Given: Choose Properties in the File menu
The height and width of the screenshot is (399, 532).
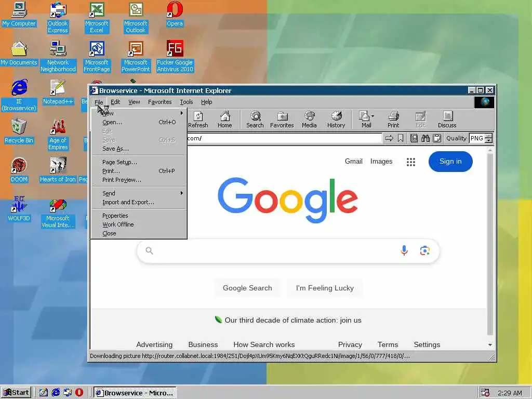Looking at the screenshot, I should (x=139, y=216).
